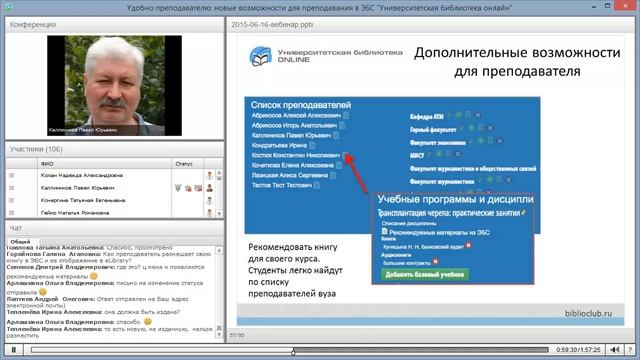Tick checkbox for Кохан Надежда Александровна
Image resolution: width=640 pixels, height=360 pixels.
click(x=11, y=176)
